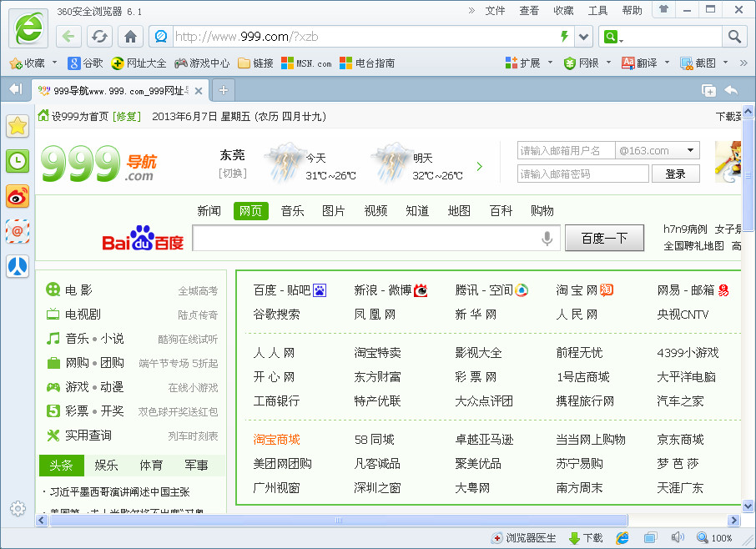Screen dimensions: 756x549
Task: Select the 军事 news tab
Action: click(196, 465)
